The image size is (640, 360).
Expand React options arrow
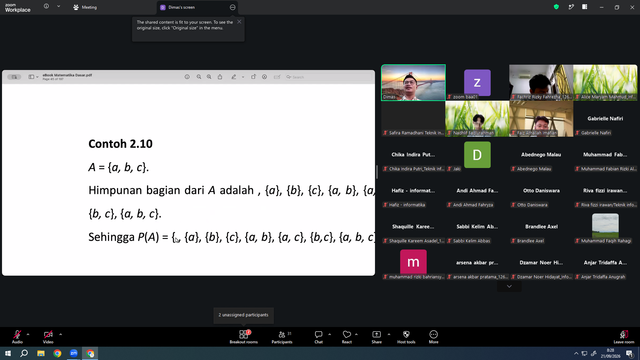356,334
